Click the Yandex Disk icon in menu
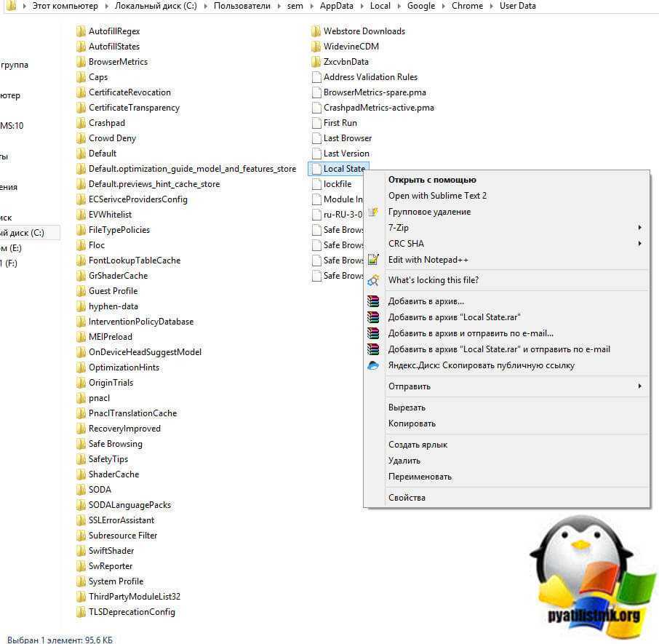The image size is (659, 644). [x=373, y=365]
